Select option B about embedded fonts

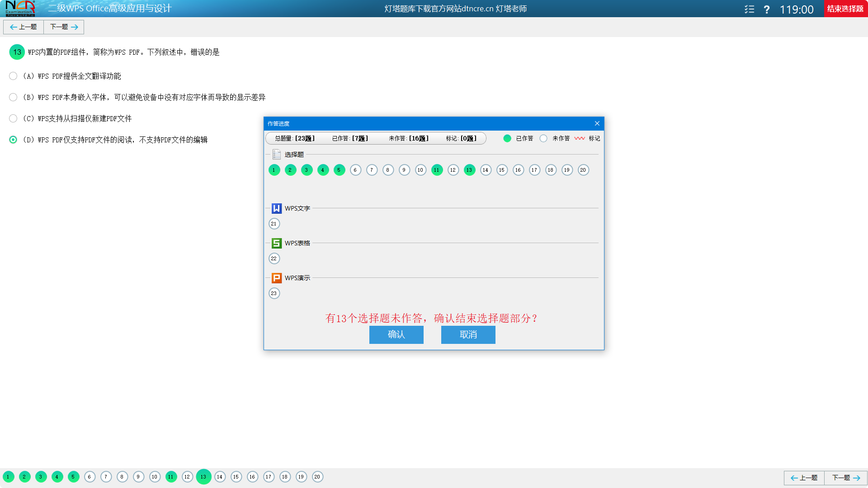[x=13, y=97]
